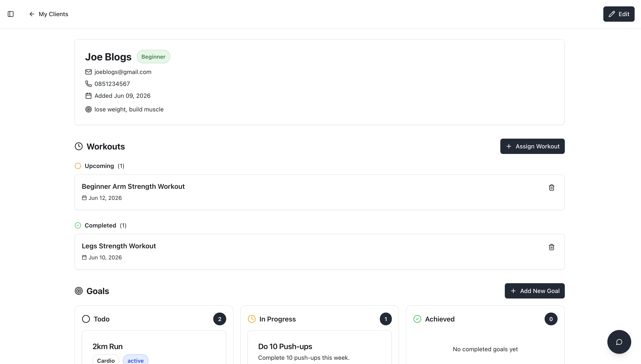Click email joeblogs@gmail.com
Image resolution: width=641 pixels, height=364 pixels.
click(x=123, y=72)
